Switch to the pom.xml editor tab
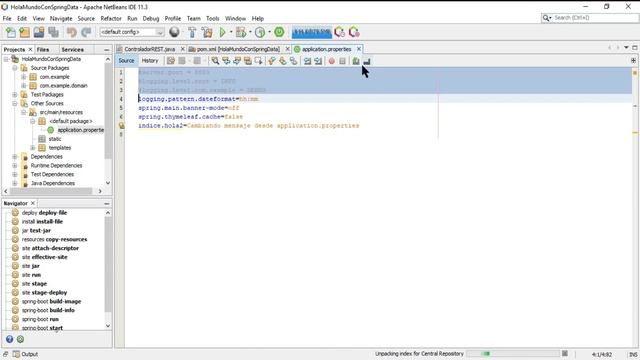This screenshot has width=640, height=360. 238,49
